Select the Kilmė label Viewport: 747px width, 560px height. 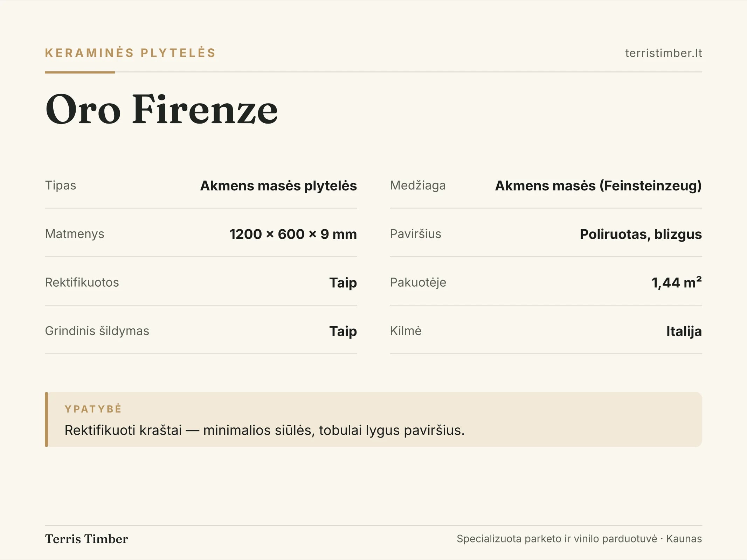[x=406, y=331]
